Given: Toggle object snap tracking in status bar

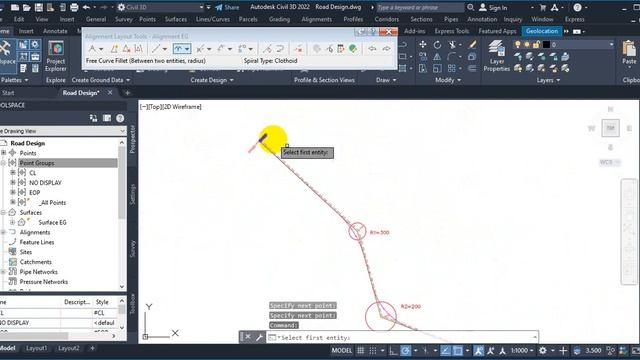Looking at the screenshot, I should pos(445,350).
